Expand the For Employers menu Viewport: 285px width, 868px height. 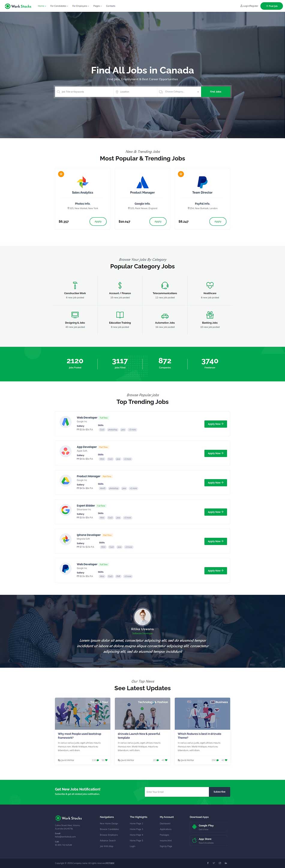(x=81, y=6)
